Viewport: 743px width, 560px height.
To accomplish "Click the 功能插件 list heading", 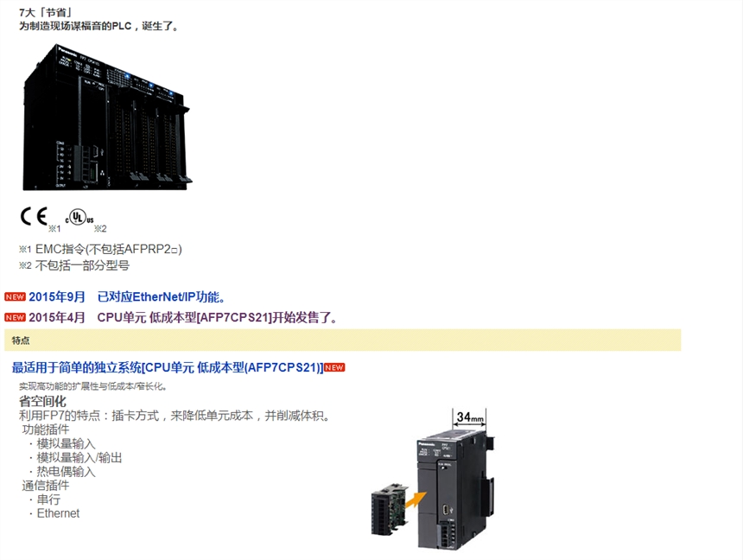I will coord(46,430).
